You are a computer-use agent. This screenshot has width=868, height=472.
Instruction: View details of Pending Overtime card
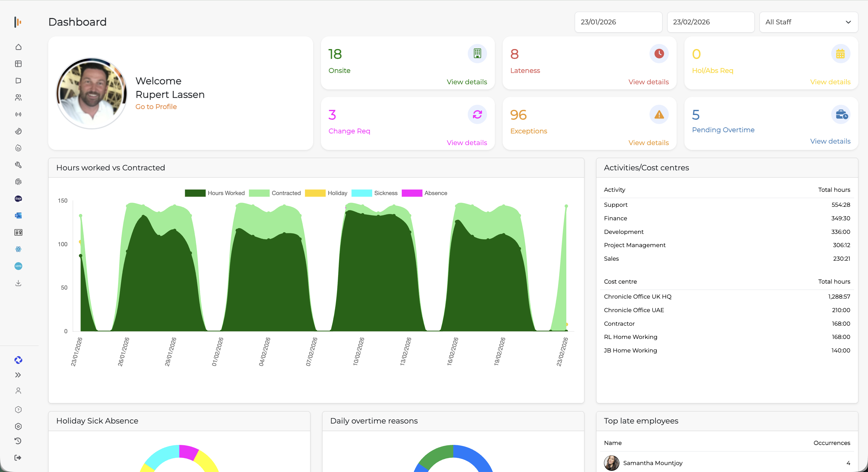(x=830, y=141)
